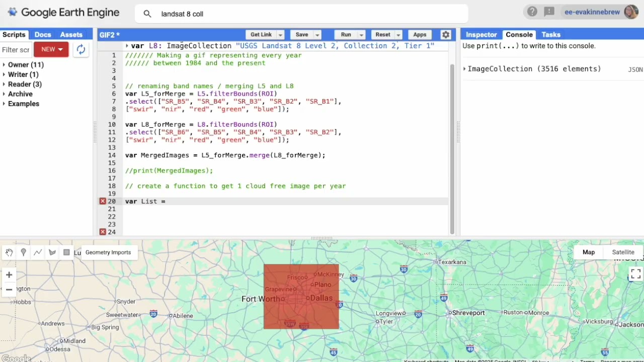The width and height of the screenshot is (644, 362).
Task: Click the Reset button
Action: (x=383, y=35)
